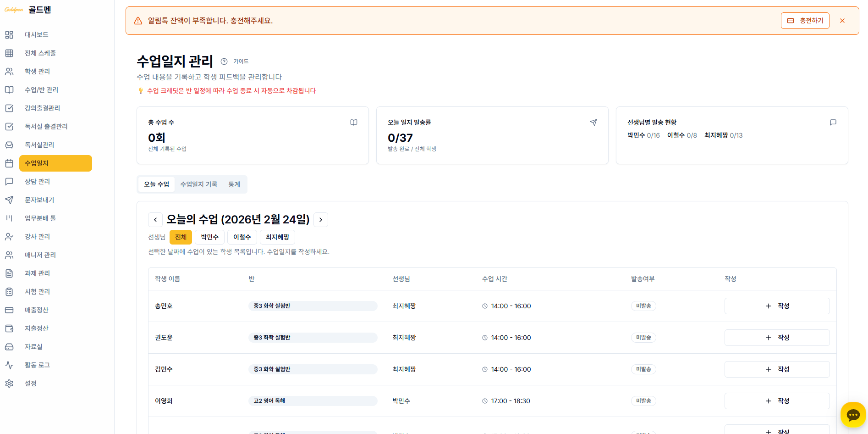Click the 미발송 badge for 이영희

coord(643,401)
